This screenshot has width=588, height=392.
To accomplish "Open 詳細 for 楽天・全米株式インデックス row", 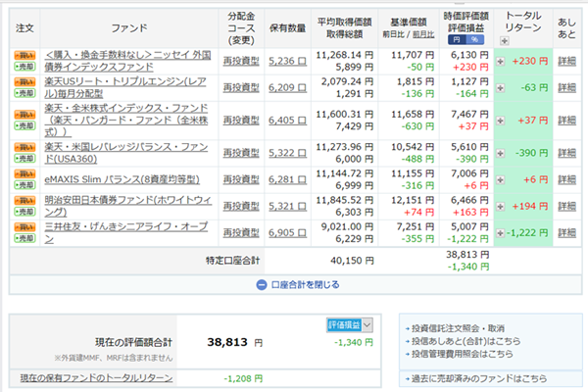I will (x=567, y=121).
